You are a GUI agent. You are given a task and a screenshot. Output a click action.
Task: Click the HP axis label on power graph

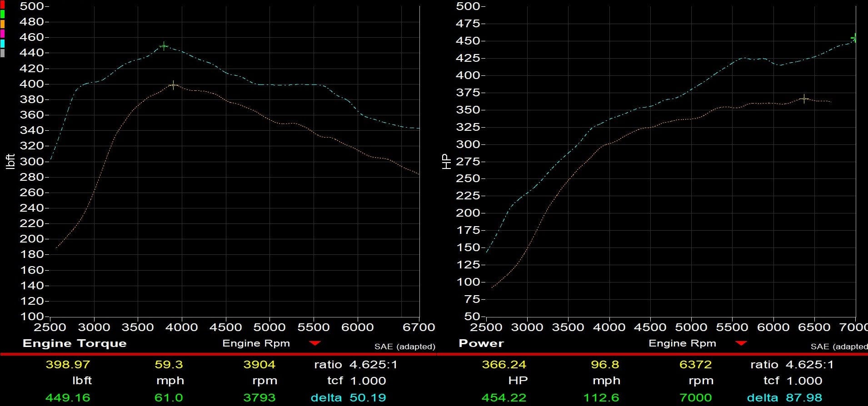(447, 161)
